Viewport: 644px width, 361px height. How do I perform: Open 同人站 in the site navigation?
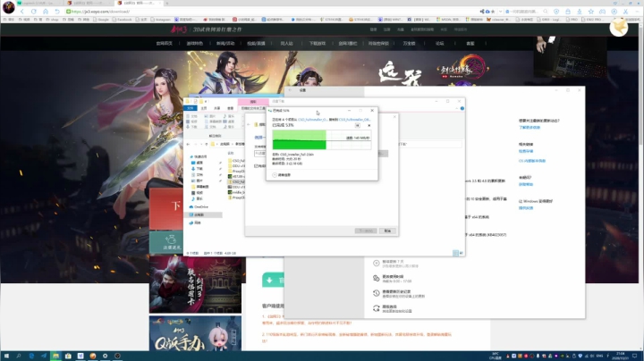point(287,44)
